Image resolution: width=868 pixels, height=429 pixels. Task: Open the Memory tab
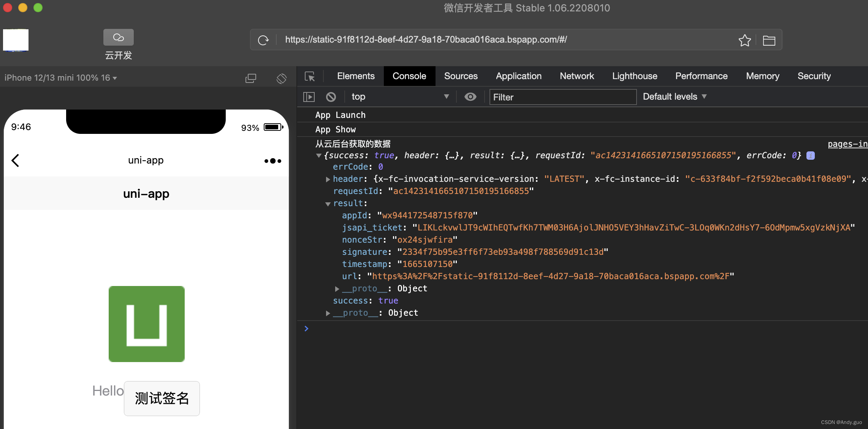[762, 76]
